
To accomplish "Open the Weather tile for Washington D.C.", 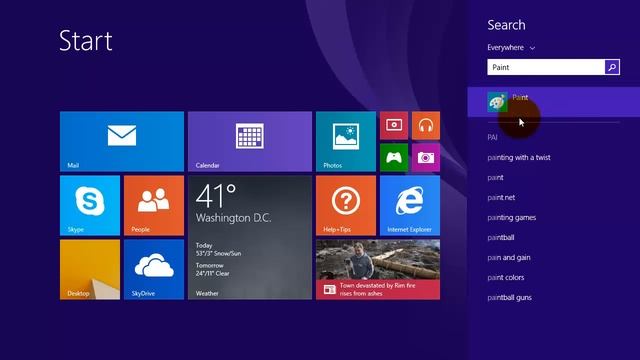I will pos(250,238).
